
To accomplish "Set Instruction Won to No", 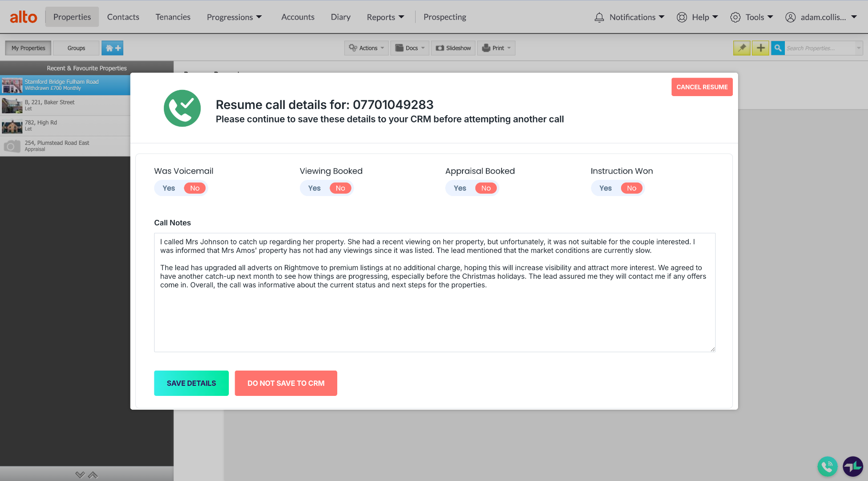I will (632, 188).
